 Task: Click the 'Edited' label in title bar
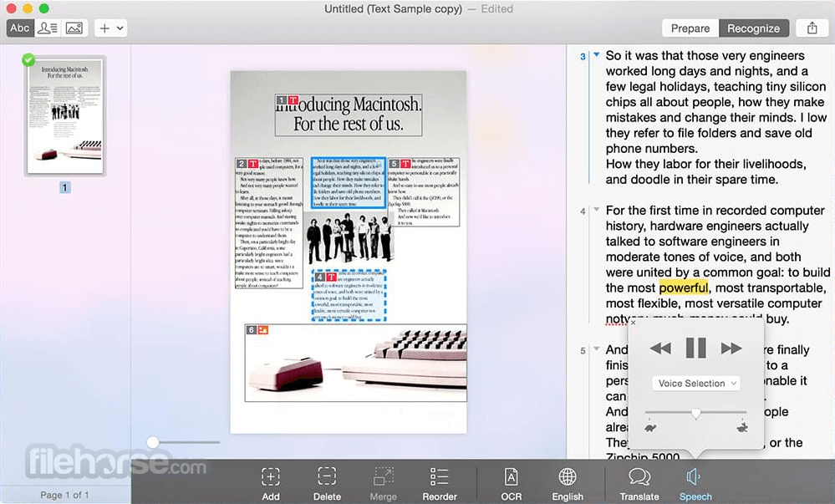[x=496, y=9]
